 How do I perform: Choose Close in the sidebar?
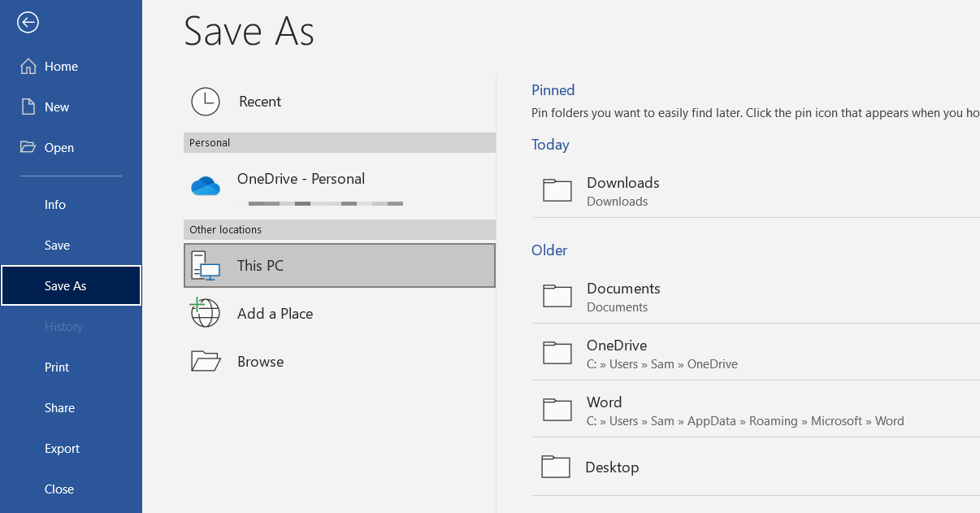72,489
